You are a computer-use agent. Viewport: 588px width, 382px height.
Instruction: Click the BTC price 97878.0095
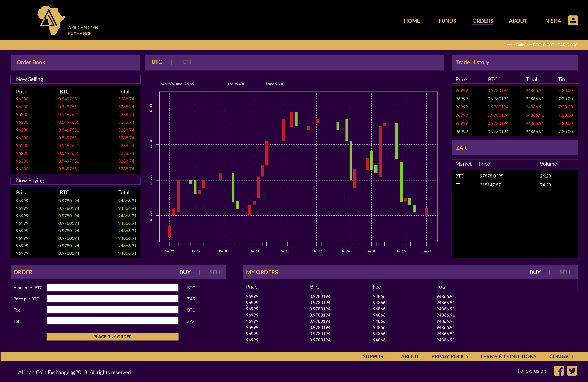pyautogui.click(x=491, y=176)
